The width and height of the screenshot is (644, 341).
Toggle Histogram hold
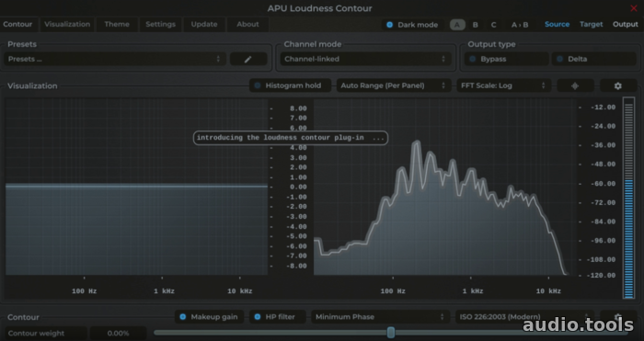click(x=290, y=85)
